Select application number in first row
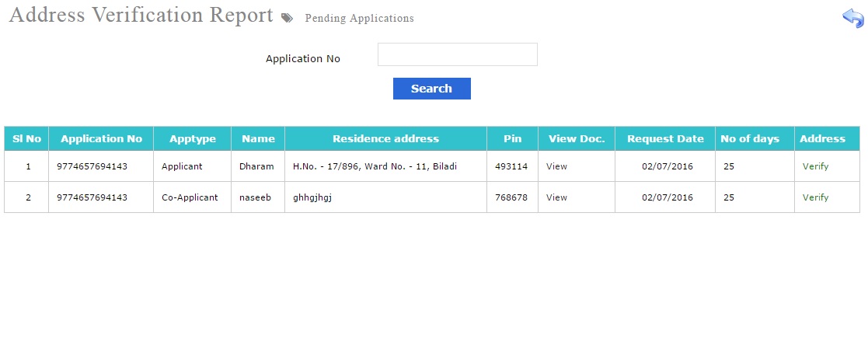Viewport: 868px width, 349px height. pyautogui.click(x=92, y=166)
